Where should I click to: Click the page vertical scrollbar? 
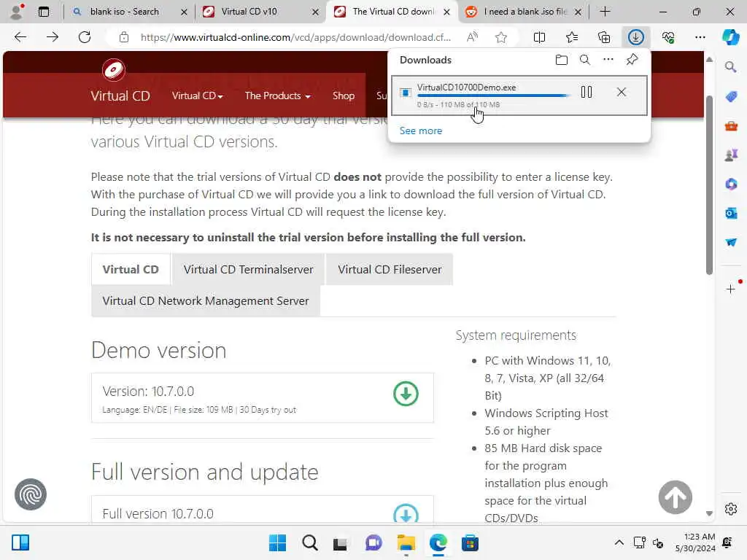(x=709, y=185)
